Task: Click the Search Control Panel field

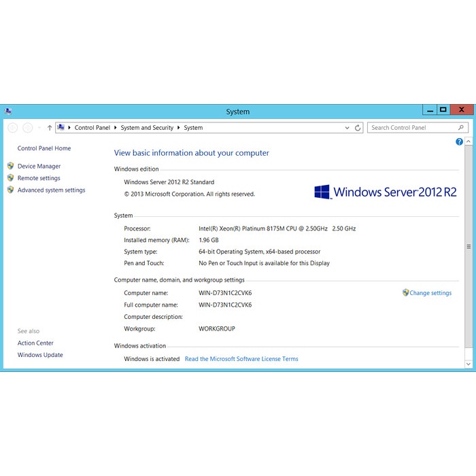Action: [x=418, y=128]
